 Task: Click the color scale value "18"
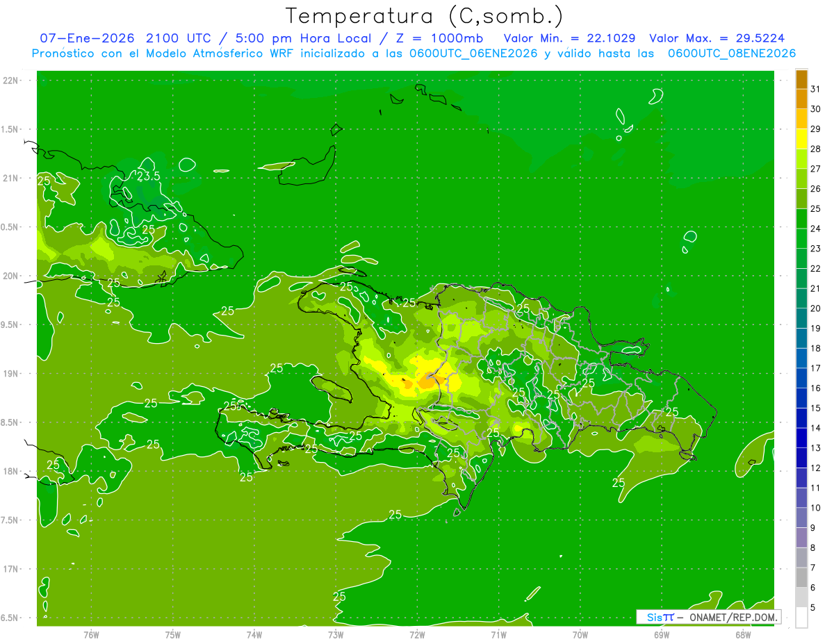click(x=816, y=348)
